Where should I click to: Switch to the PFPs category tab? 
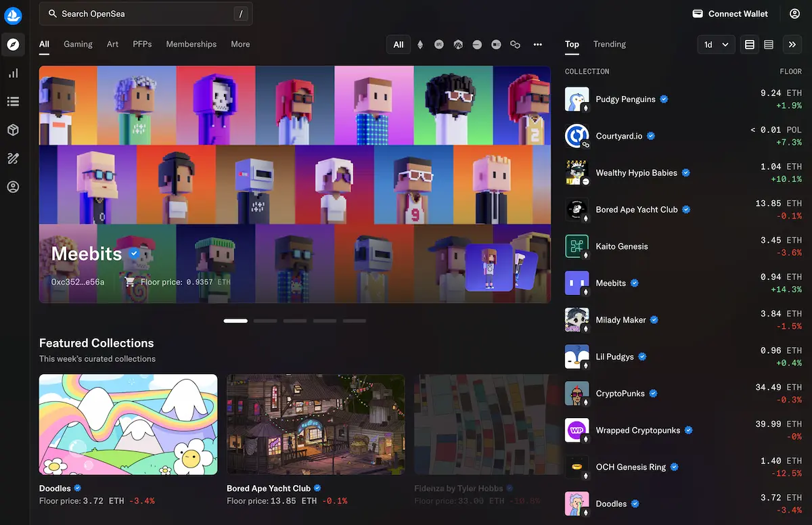tap(142, 45)
